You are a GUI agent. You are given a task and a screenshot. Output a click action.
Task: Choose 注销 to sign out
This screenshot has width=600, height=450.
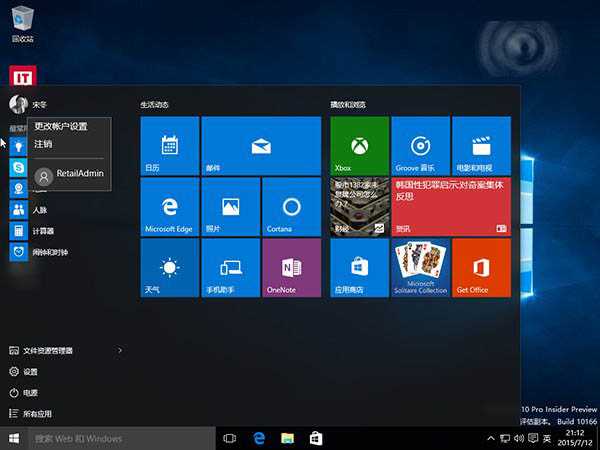click(44, 144)
